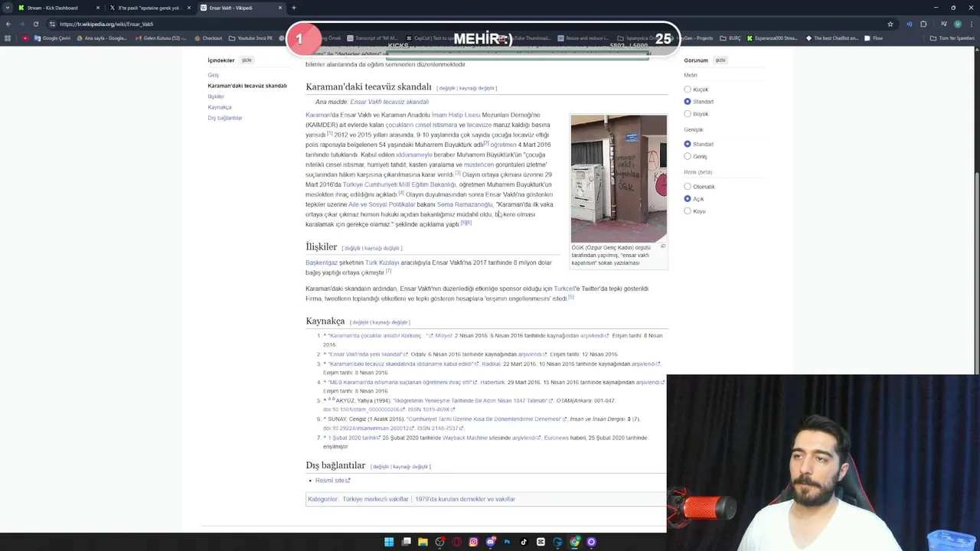Jump to İlişkiler in contents
980x551 pixels.
click(216, 96)
